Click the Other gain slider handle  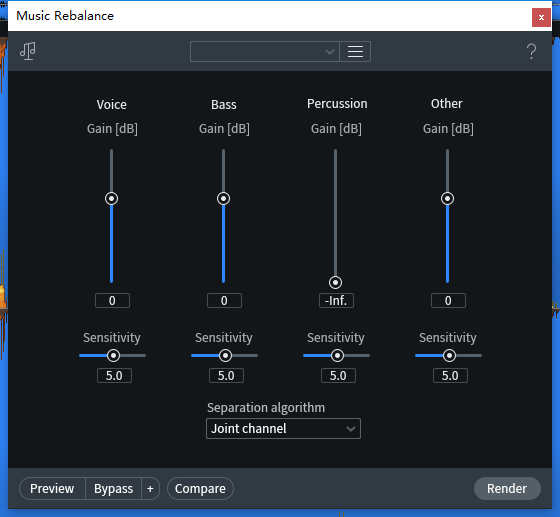coord(448,199)
